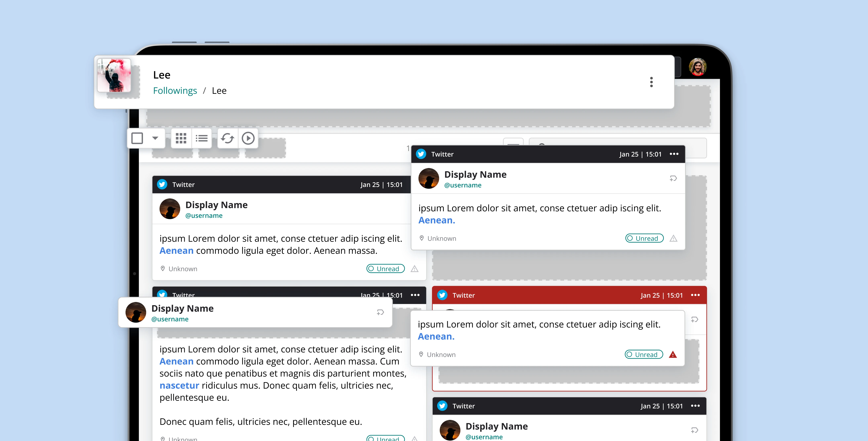Open @username on the bottom-right card

point(484,437)
